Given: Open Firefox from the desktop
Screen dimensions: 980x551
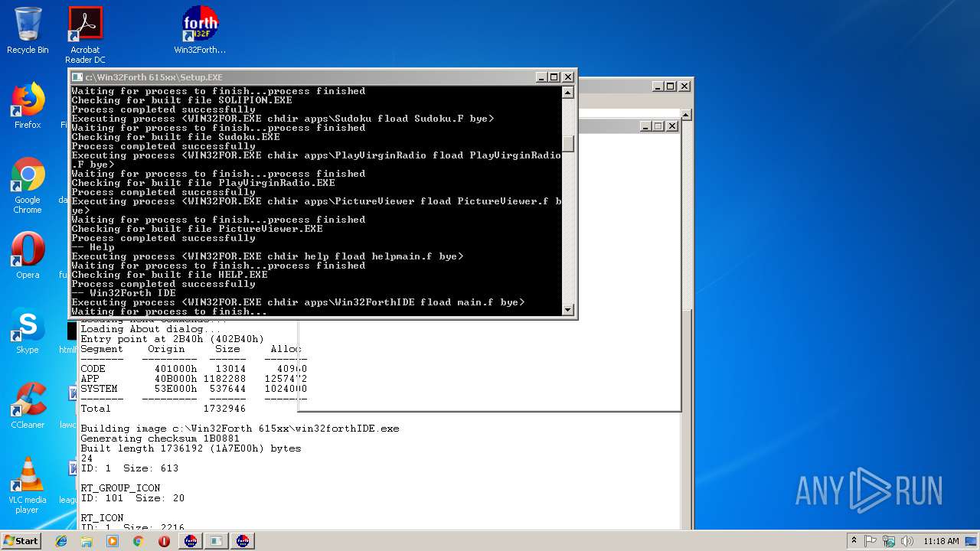Looking at the screenshot, I should tap(28, 106).
